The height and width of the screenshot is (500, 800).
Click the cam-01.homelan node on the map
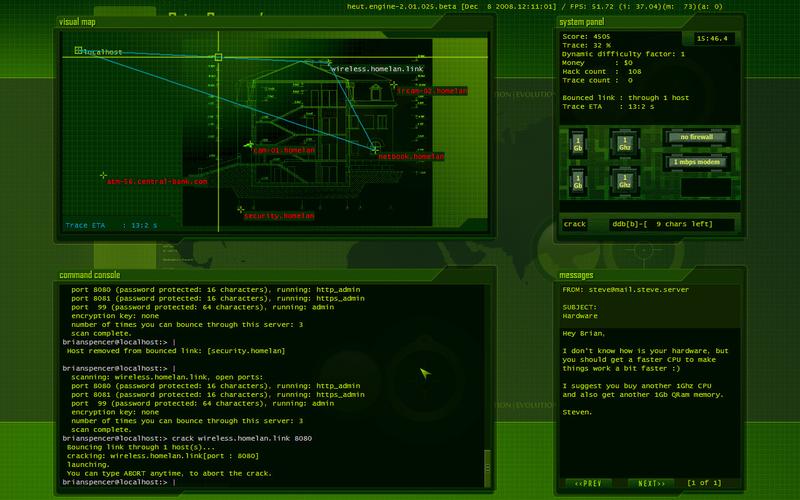click(250, 143)
